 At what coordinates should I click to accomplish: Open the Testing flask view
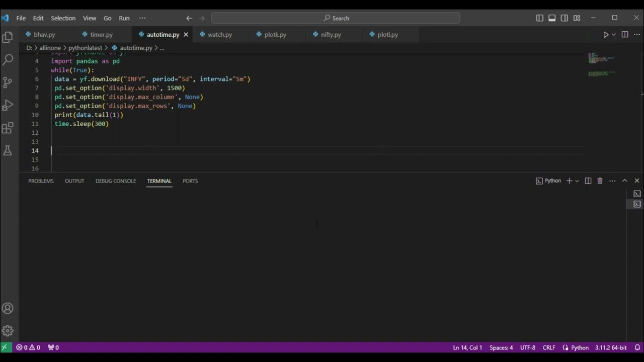pos(8,150)
